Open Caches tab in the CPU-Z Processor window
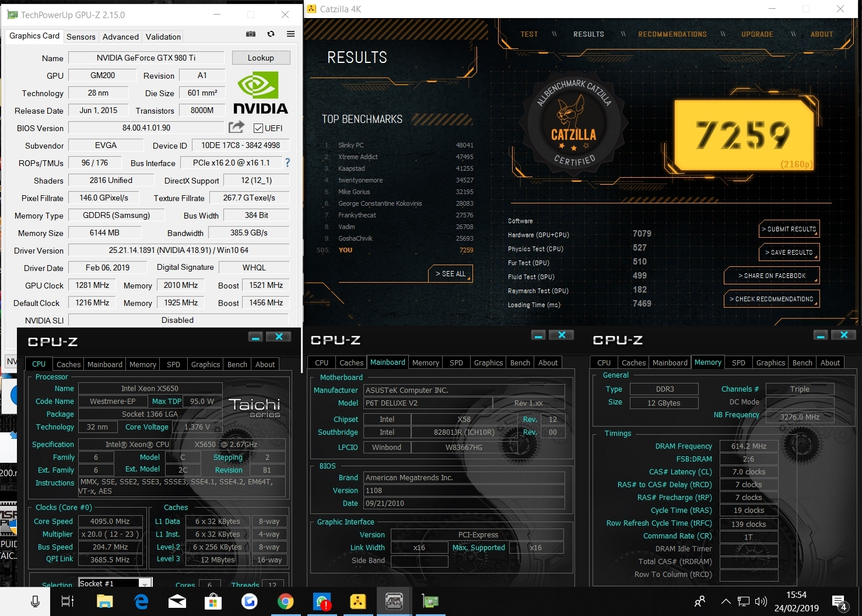This screenshot has height=616, width=862. 69,364
